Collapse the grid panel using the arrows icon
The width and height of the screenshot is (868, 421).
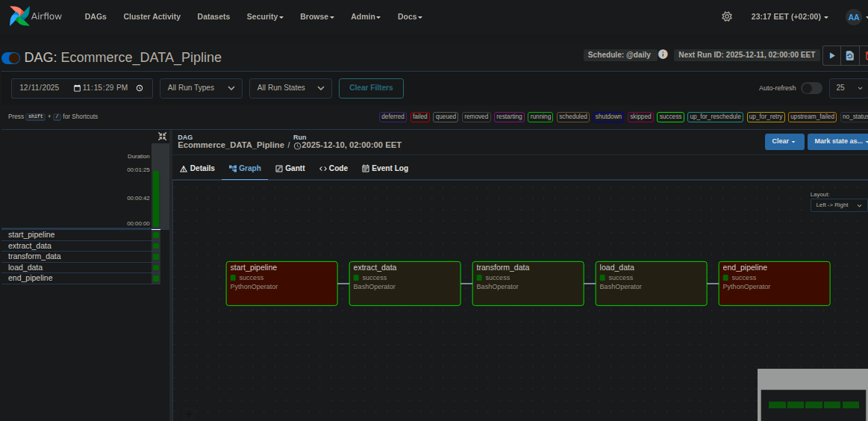click(162, 136)
